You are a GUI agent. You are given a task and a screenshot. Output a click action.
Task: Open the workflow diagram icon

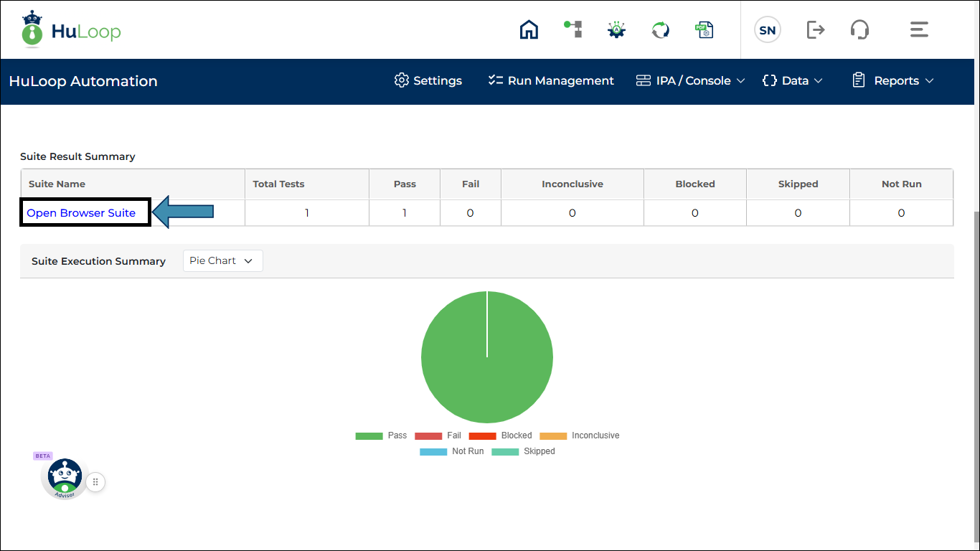(x=573, y=29)
